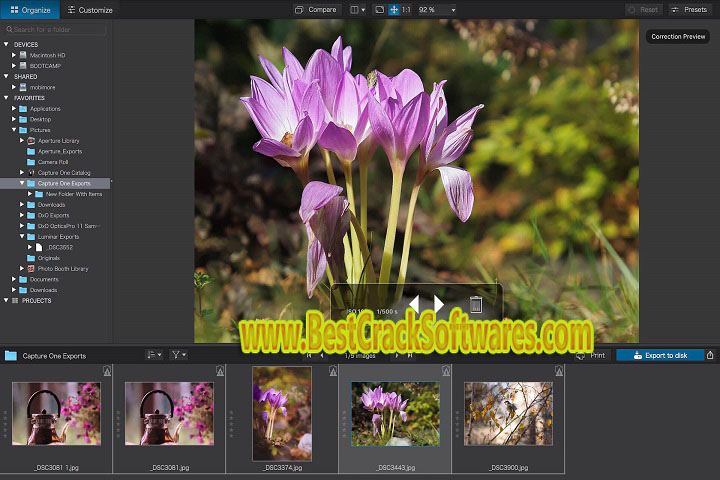Click the Organize tab grid icon
This screenshot has width=720, height=480.
(14, 10)
